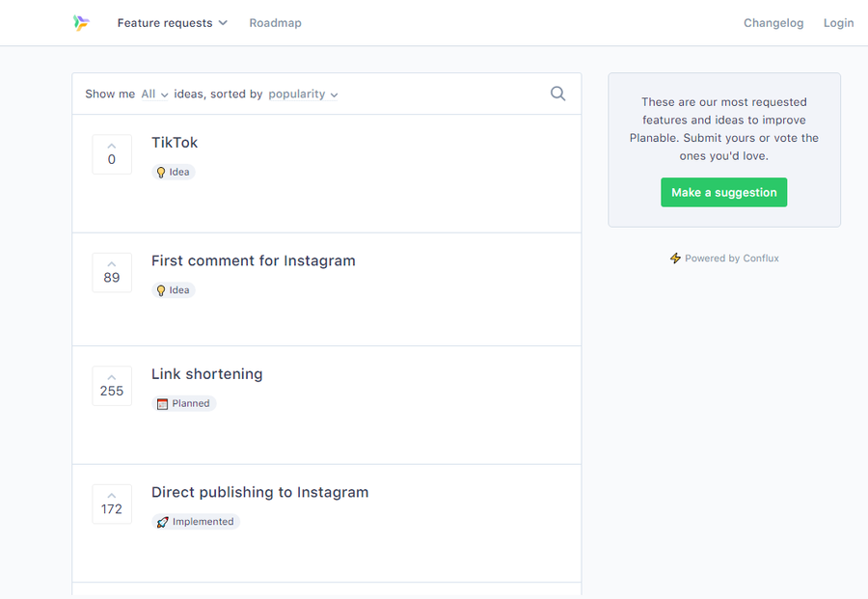Image resolution: width=868 pixels, height=599 pixels.
Task: Click the 255 vote count
Action: pos(112,391)
